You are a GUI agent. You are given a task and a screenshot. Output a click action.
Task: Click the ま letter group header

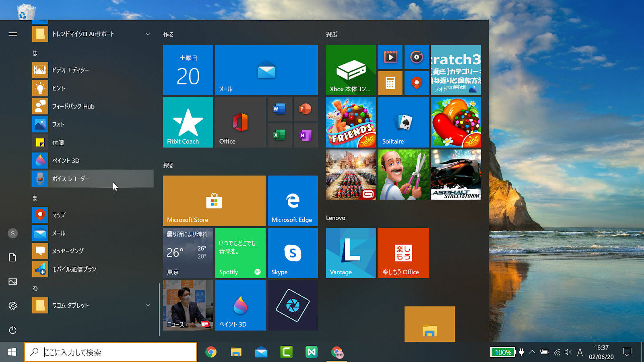click(x=35, y=197)
